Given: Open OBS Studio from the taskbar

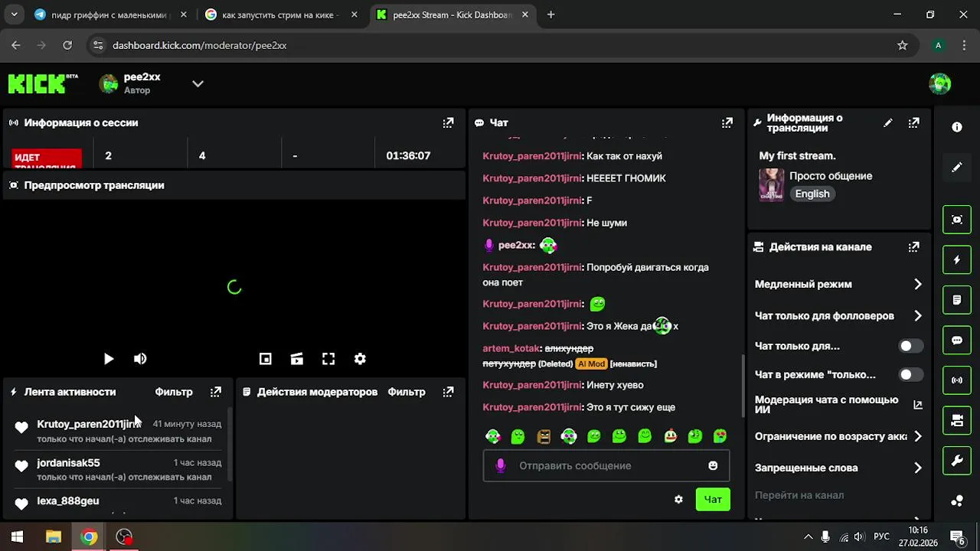Looking at the screenshot, I should tap(124, 537).
